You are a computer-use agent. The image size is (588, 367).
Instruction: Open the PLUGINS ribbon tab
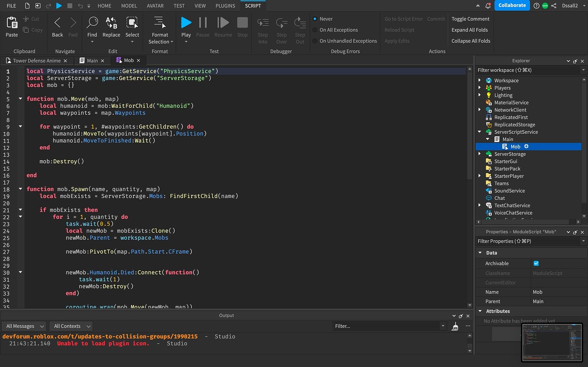[x=225, y=6]
